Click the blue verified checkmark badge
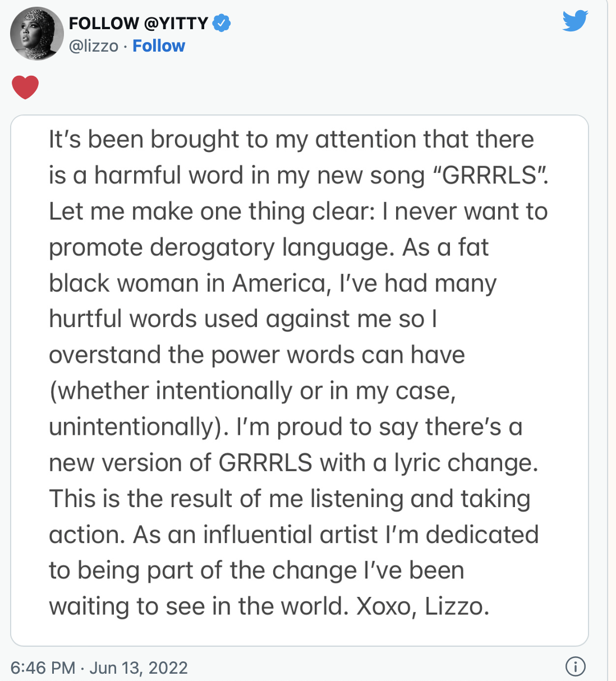 click(222, 23)
